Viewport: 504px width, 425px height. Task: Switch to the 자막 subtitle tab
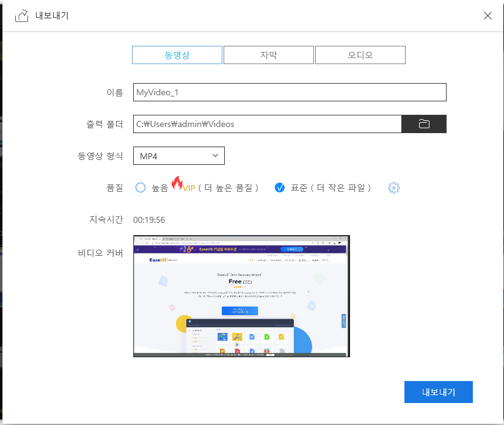point(268,54)
